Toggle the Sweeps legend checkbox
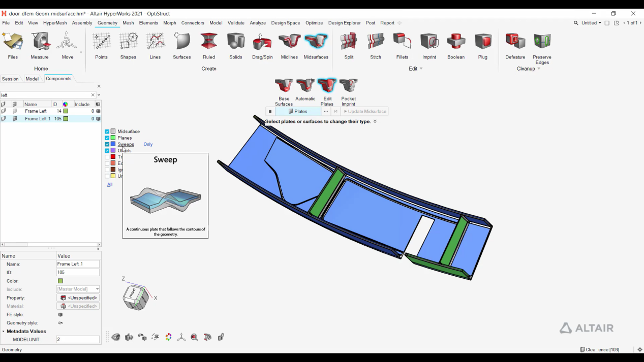The width and height of the screenshot is (644, 362). tap(107, 144)
